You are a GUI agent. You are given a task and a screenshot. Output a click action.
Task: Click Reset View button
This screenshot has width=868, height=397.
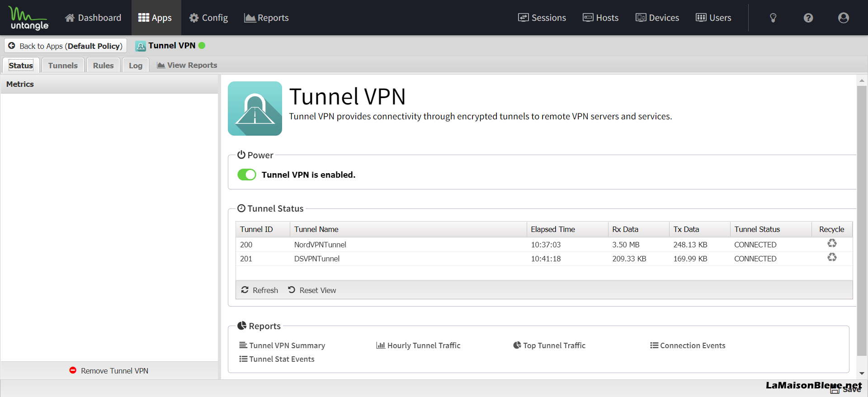[312, 290]
